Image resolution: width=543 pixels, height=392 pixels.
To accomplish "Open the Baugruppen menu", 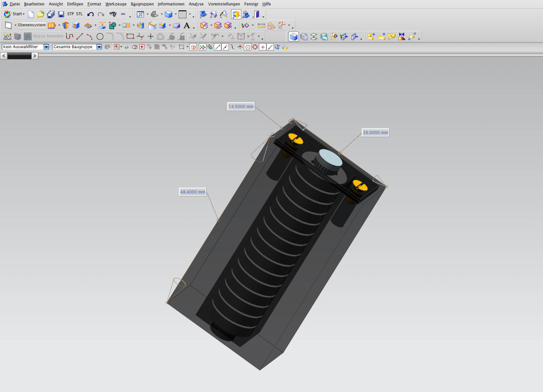I will pyautogui.click(x=142, y=4).
